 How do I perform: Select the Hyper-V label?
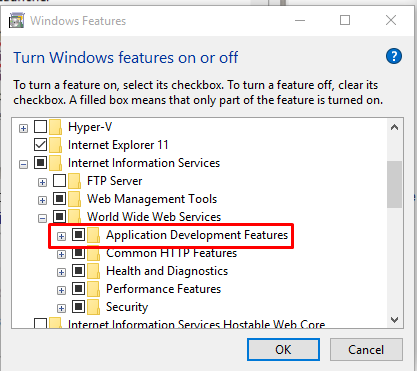click(90, 127)
